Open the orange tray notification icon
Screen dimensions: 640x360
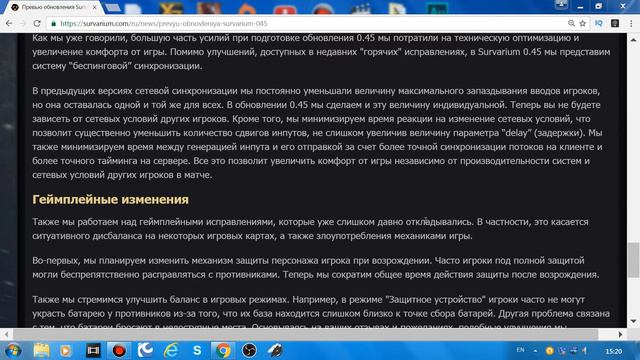click(x=550, y=351)
